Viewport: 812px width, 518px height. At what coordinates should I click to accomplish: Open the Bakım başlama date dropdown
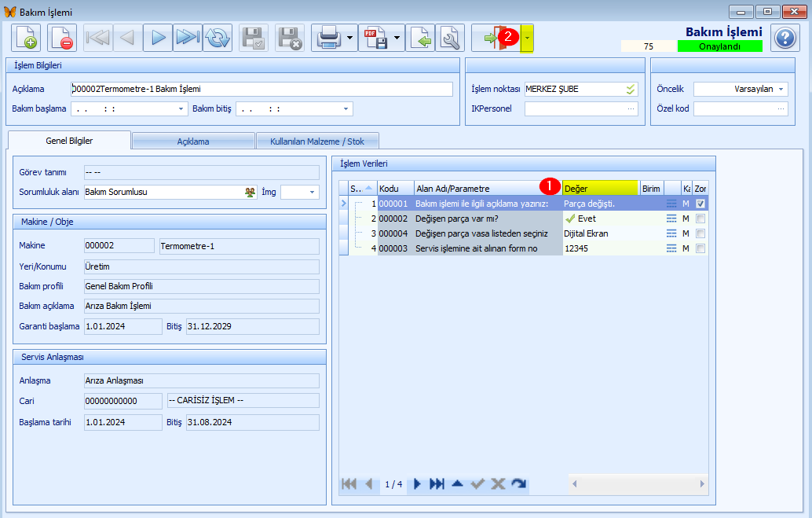[x=181, y=109]
